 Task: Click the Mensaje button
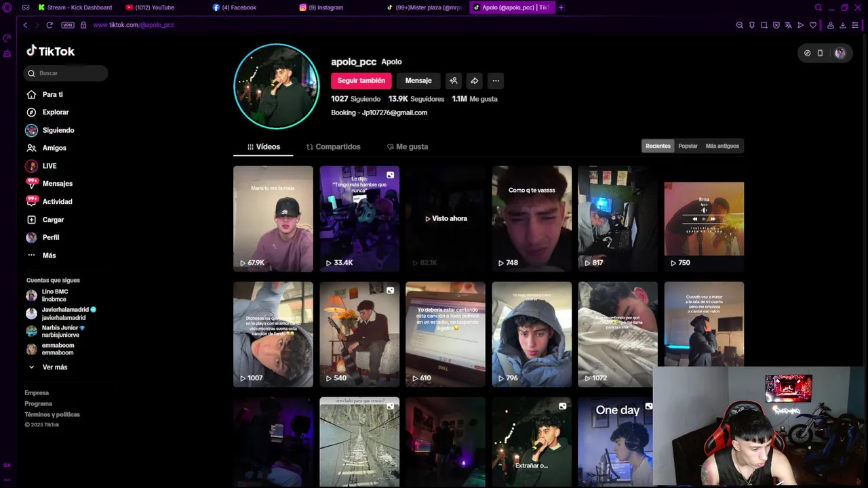pos(418,81)
